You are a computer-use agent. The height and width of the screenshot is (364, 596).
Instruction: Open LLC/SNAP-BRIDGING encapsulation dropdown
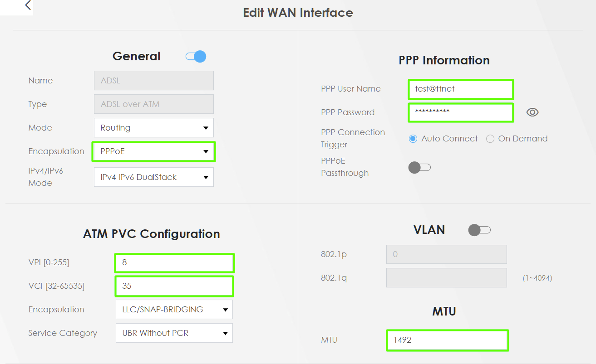point(174,310)
